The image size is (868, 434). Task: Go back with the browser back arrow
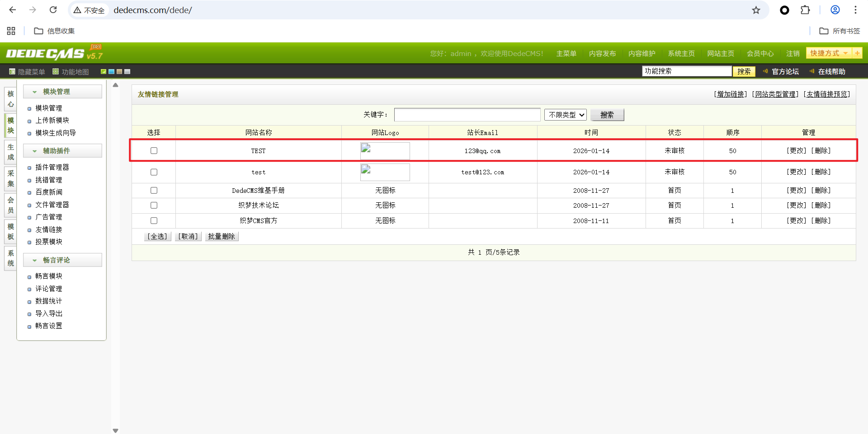pos(13,10)
